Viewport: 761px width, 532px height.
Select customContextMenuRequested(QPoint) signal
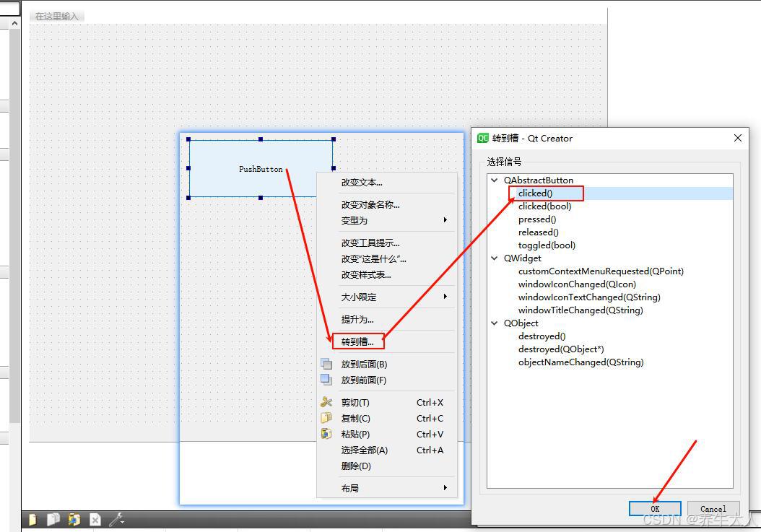coord(601,271)
